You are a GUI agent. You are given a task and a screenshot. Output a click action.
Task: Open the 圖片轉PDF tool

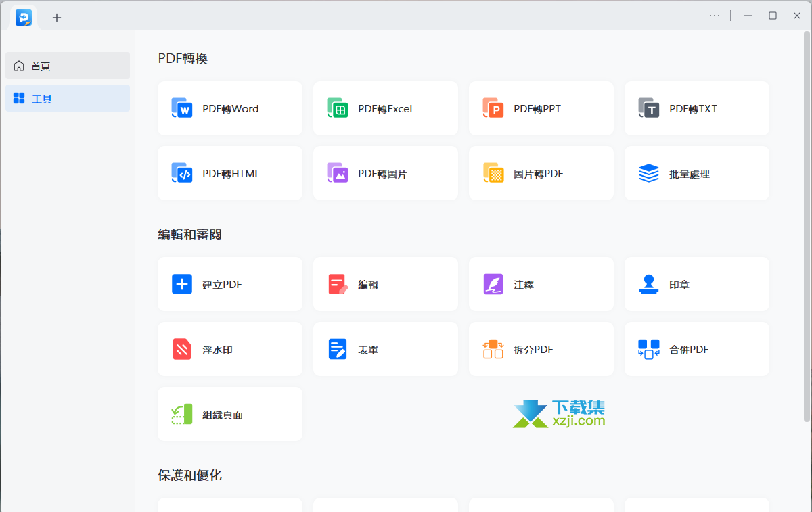pyautogui.click(x=541, y=173)
